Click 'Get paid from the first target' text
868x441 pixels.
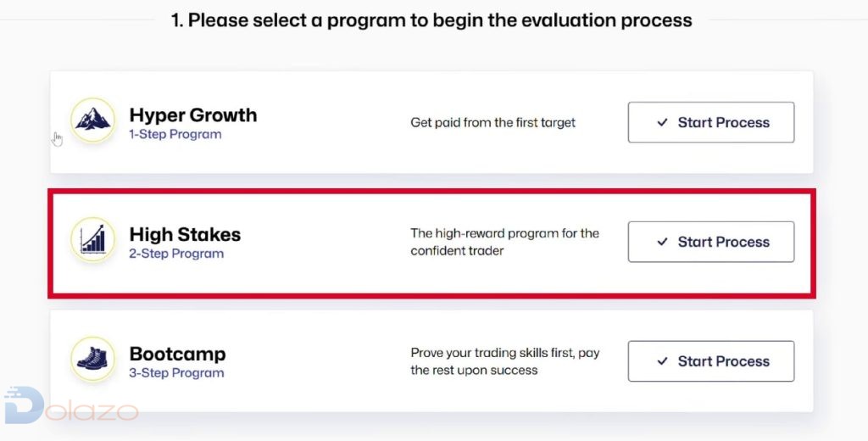493,123
